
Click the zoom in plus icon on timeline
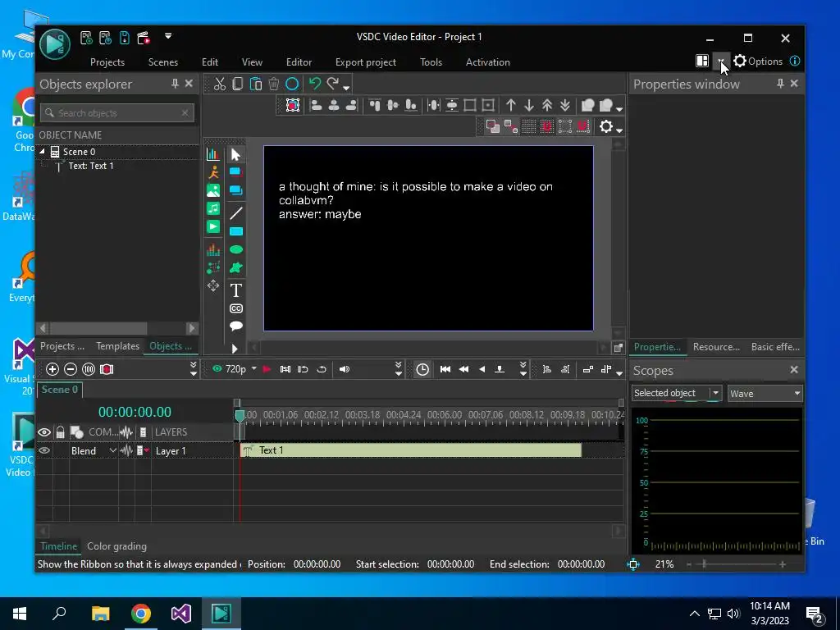click(x=52, y=369)
